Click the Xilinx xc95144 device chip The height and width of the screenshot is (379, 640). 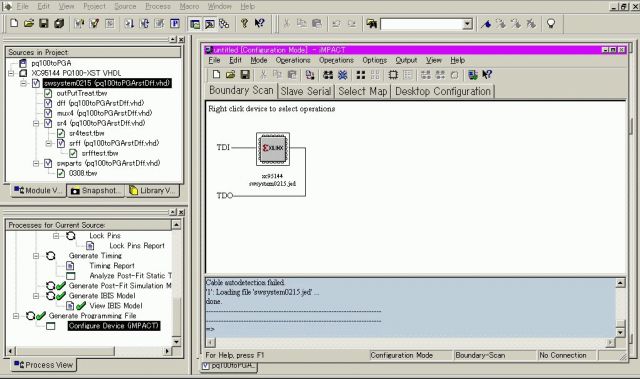tap(273, 148)
